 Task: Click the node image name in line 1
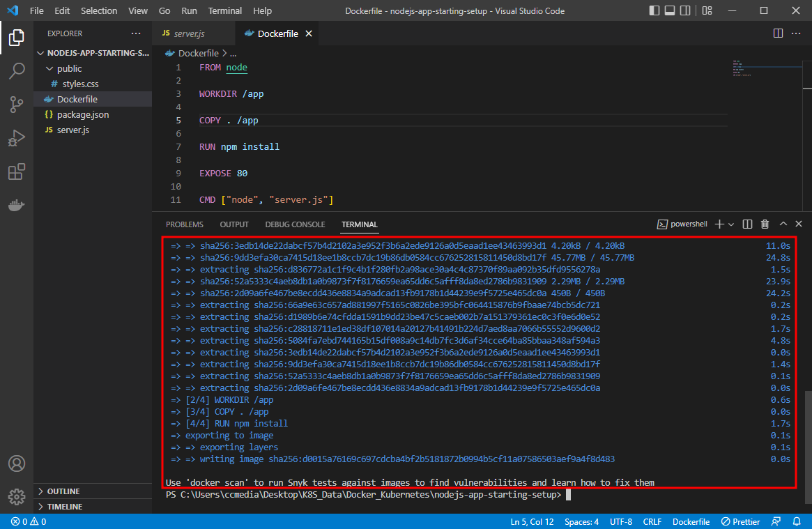(236, 68)
